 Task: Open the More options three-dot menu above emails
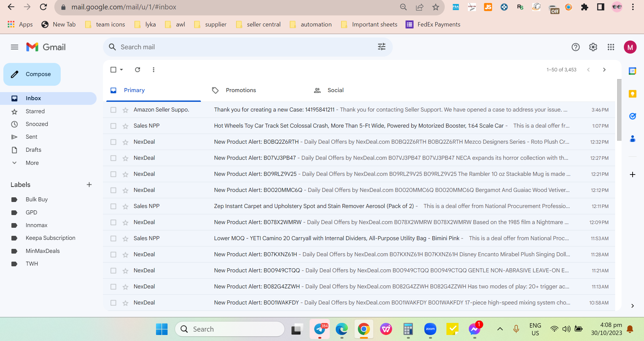[x=154, y=70]
